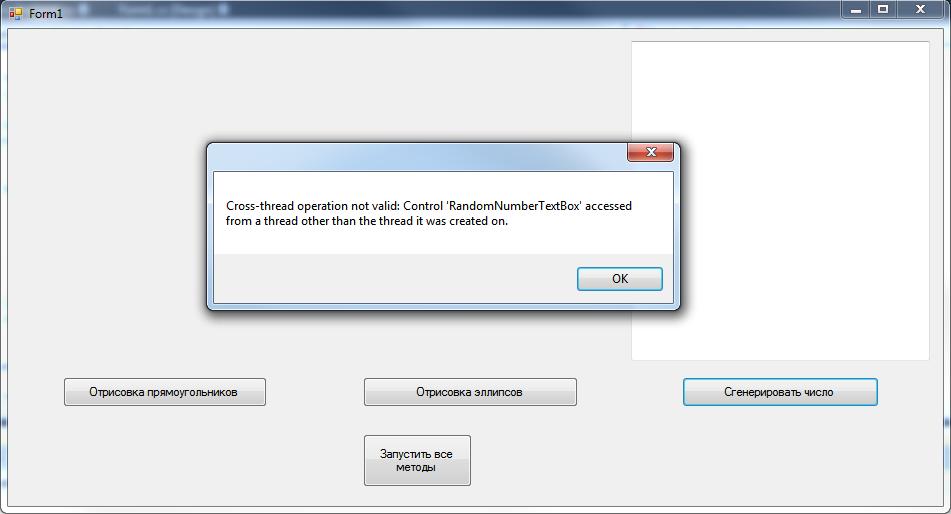This screenshot has width=951, height=514.
Task: Click the Form1 application icon in title bar
Action: pyautogui.click(x=15, y=13)
